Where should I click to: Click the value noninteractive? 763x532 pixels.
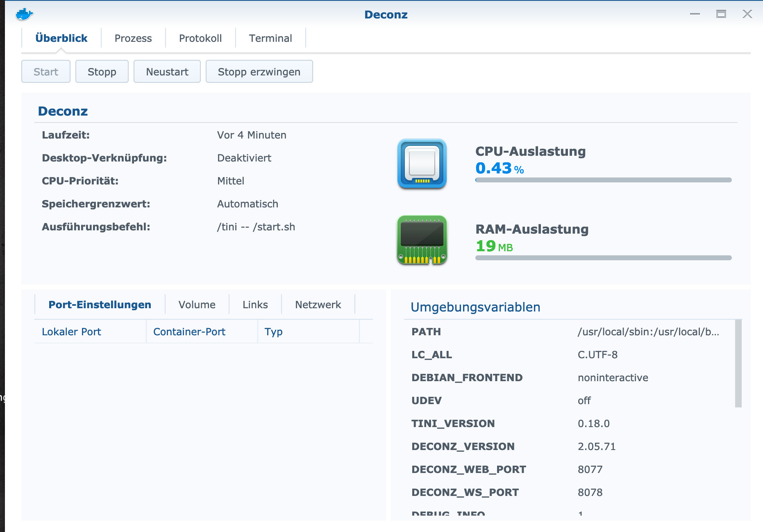click(613, 377)
